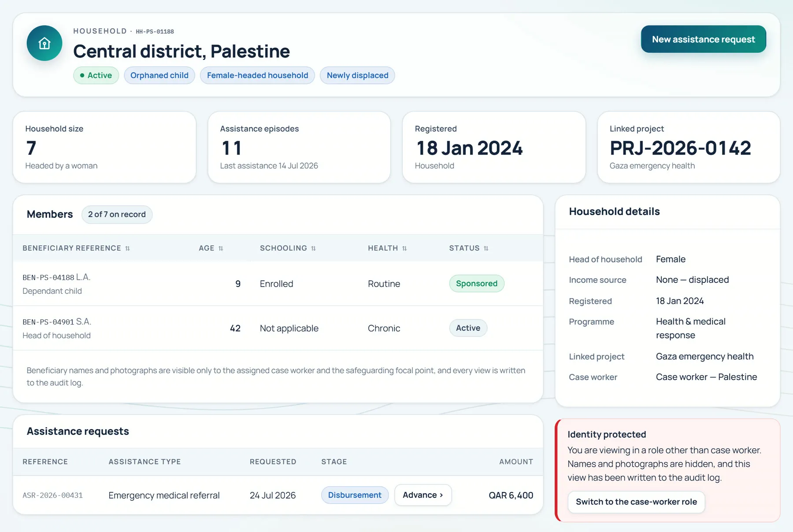This screenshot has width=793, height=532.
Task: Sort members by Age arrows
Action: (x=221, y=248)
